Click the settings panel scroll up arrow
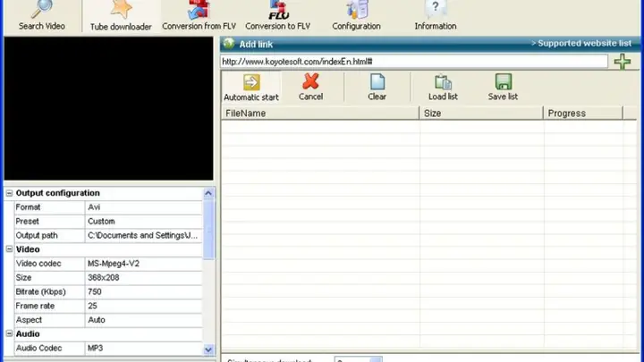 [x=208, y=193]
